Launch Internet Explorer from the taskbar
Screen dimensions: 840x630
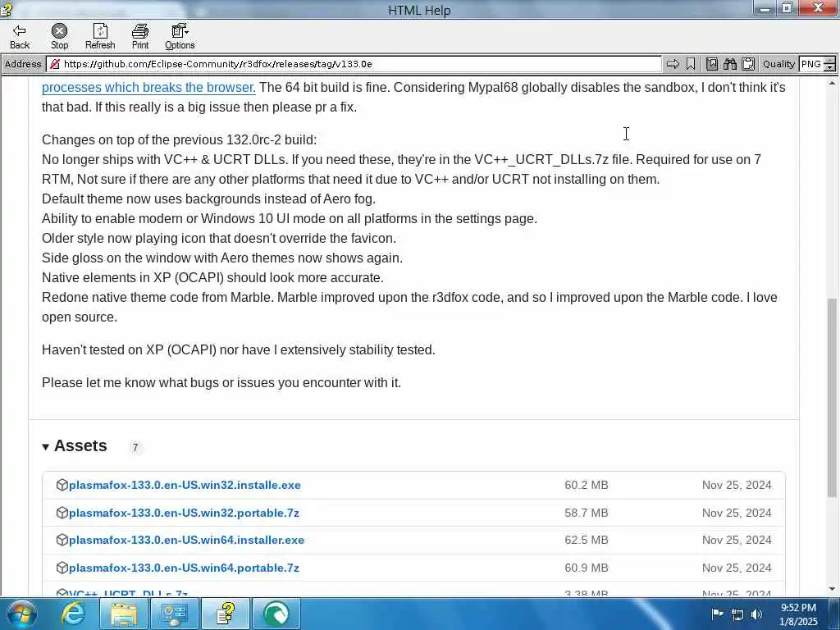point(73,614)
